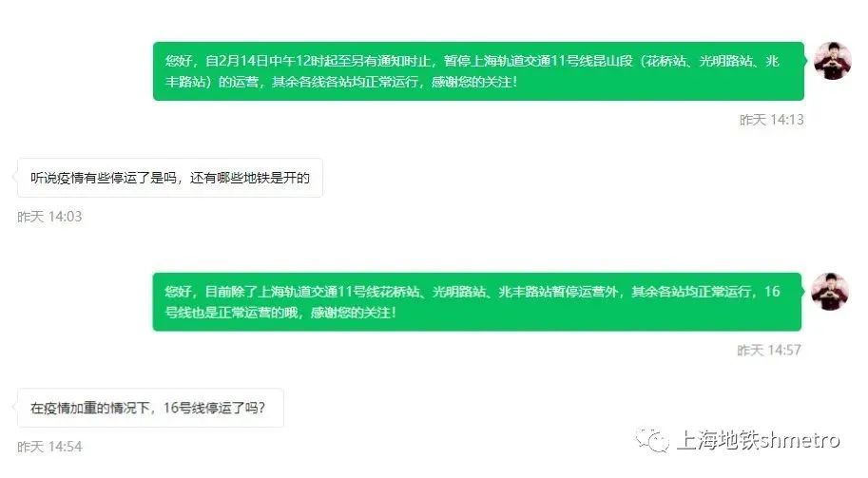Click the pointer tail of the 听说疫情 bubble
The width and height of the screenshot is (868, 478).
[x=15, y=177]
